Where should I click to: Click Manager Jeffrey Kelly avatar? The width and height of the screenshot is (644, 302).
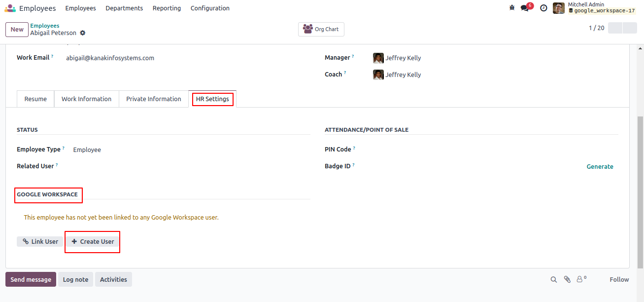click(x=378, y=58)
